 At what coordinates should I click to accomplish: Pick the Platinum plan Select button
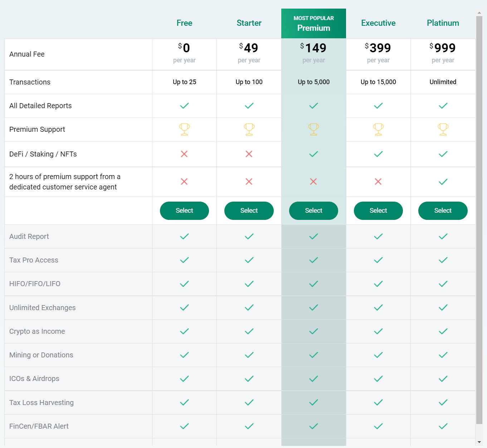pyautogui.click(x=443, y=211)
